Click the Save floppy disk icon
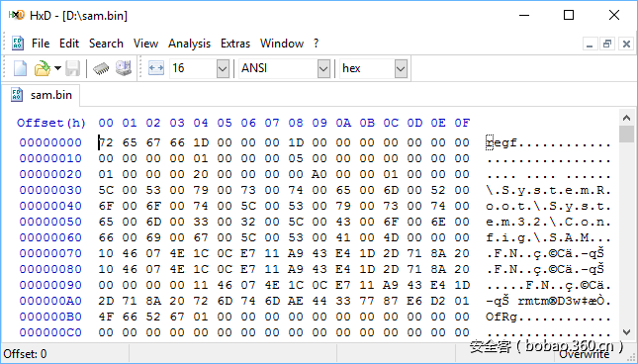The width and height of the screenshot is (638, 364). tap(73, 68)
